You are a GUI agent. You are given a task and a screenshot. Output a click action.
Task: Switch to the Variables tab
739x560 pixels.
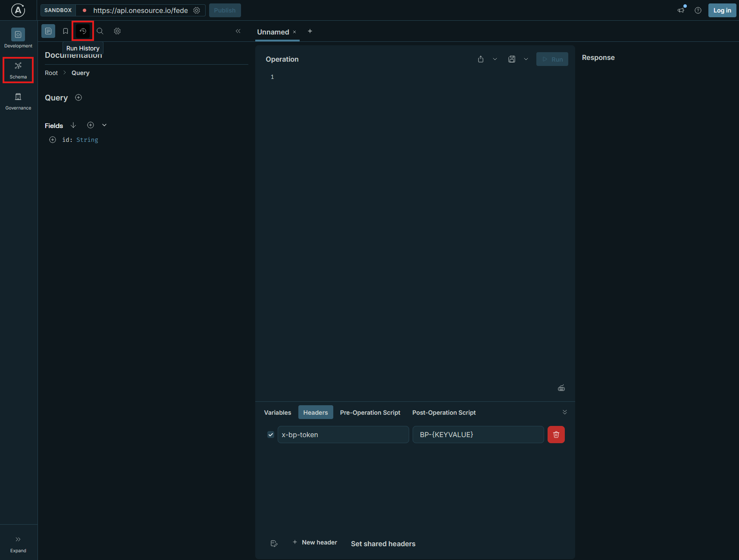tap(277, 412)
